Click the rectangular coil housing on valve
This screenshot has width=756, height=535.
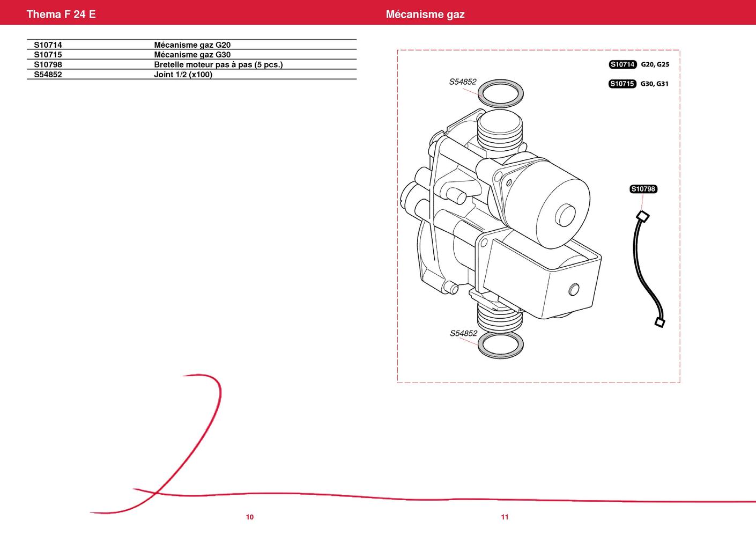(542, 279)
